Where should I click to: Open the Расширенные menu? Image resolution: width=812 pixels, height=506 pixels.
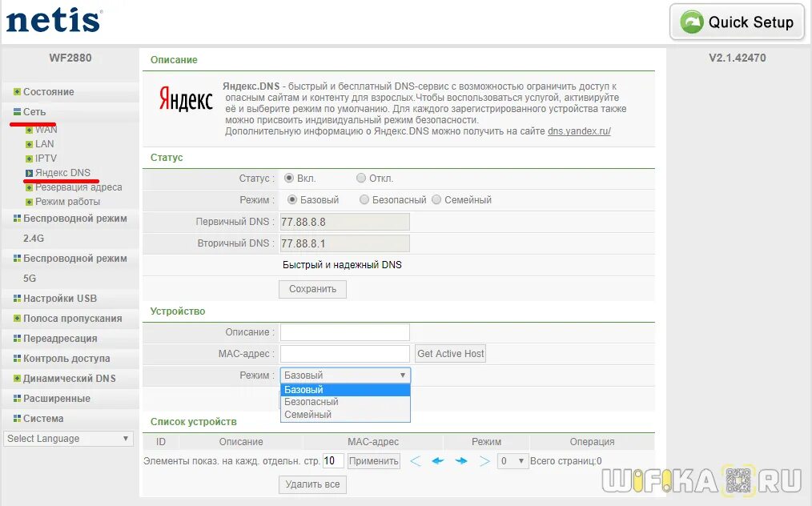click(56, 398)
